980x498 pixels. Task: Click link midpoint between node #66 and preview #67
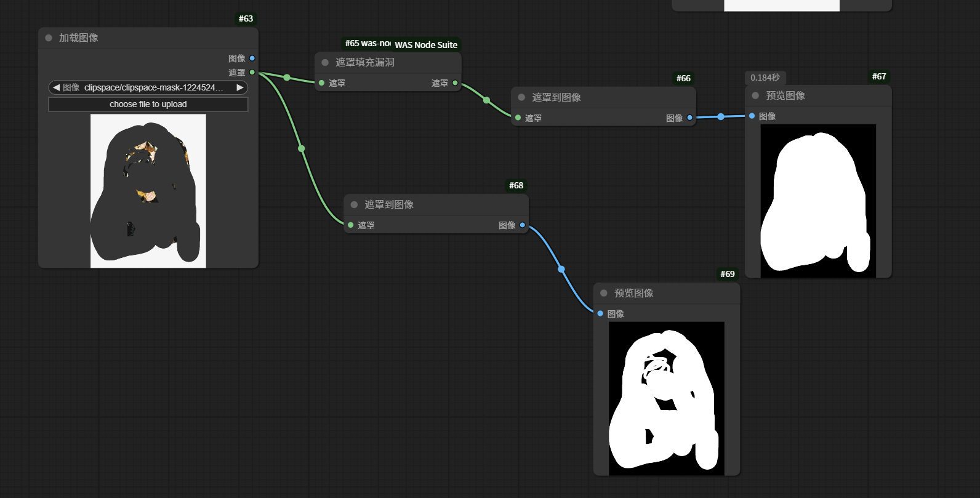(721, 116)
